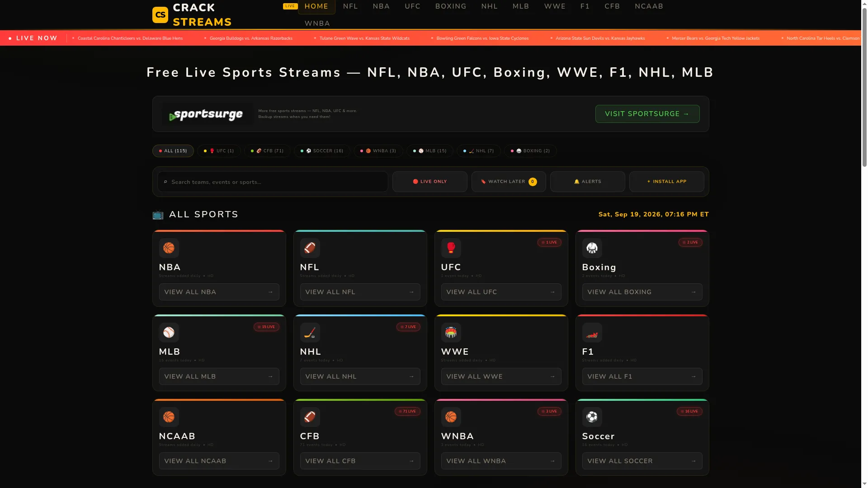Select the ALL (115) filter chip
This screenshot has height=488, width=868.
[x=173, y=151]
